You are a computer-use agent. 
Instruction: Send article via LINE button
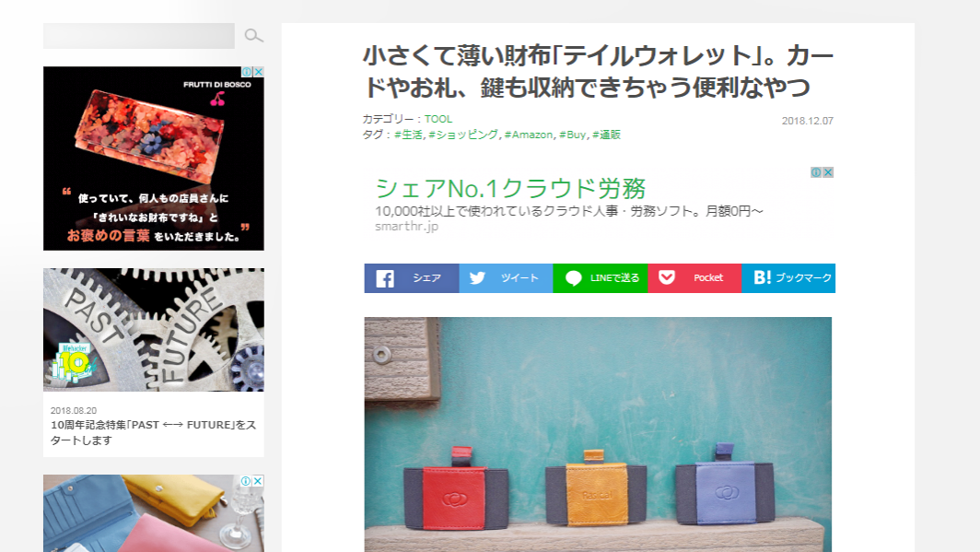600,278
